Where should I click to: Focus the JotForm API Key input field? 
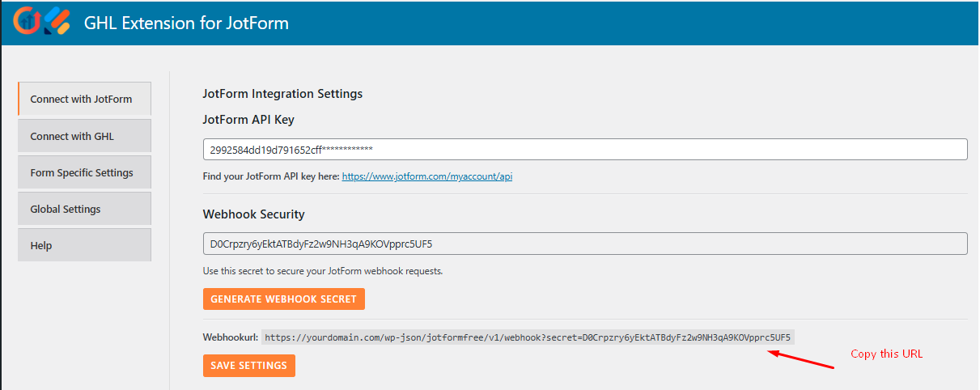(x=584, y=150)
